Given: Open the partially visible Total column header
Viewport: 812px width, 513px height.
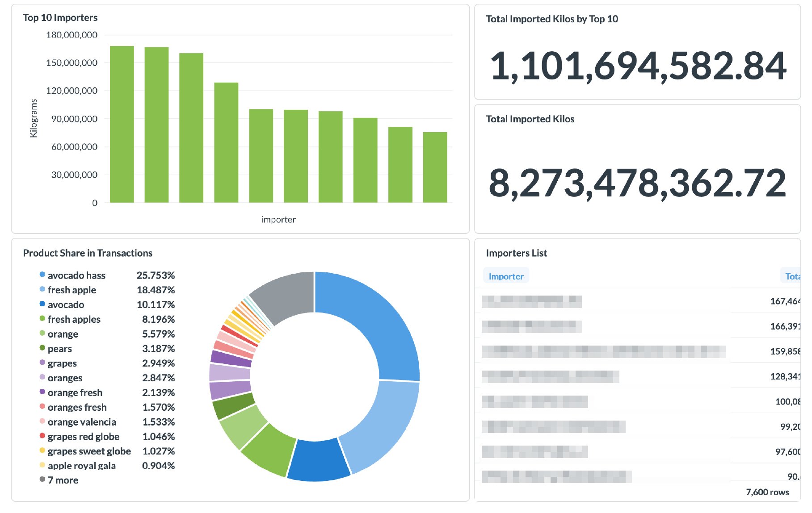Looking at the screenshot, I should click(792, 276).
